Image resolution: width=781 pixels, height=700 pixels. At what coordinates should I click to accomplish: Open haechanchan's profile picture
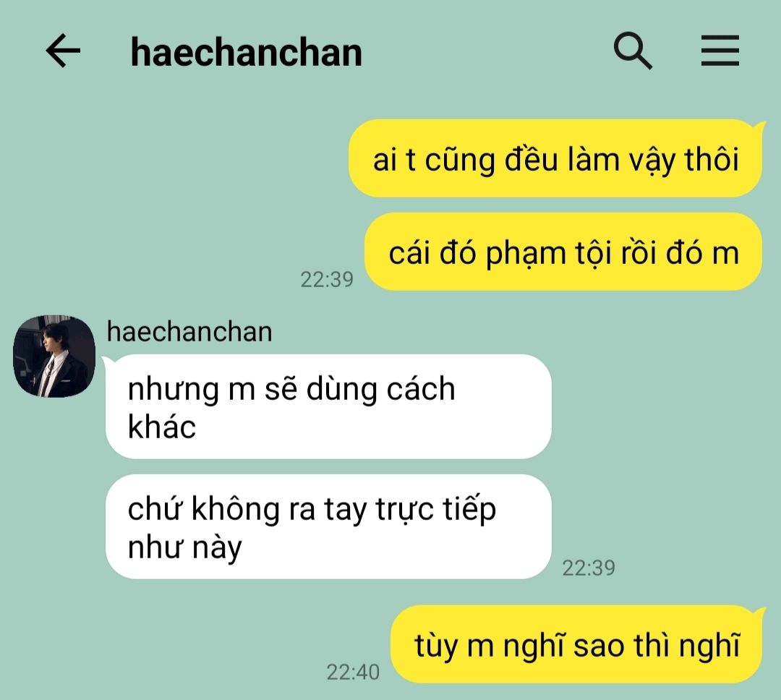54,356
